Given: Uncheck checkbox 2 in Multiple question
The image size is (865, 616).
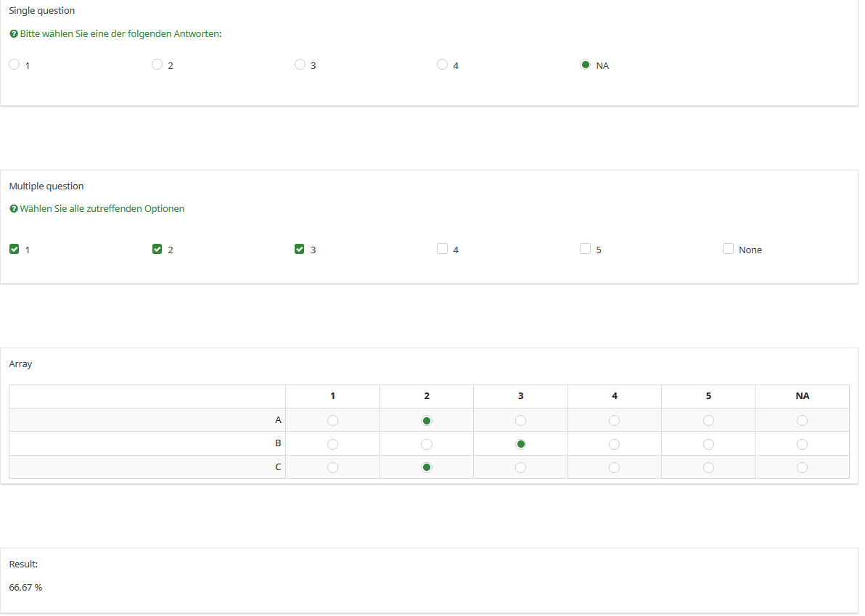Looking at the screenshot, I should (157, 249).
